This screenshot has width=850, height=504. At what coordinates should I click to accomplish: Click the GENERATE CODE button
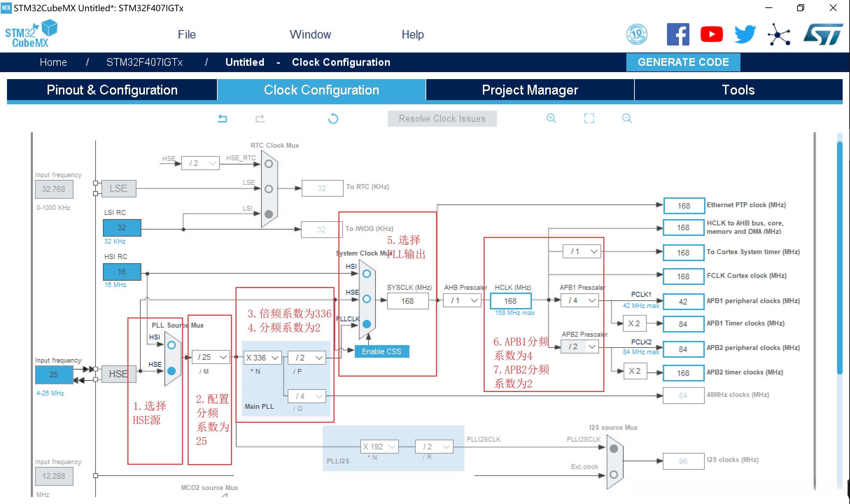[683, 62]
